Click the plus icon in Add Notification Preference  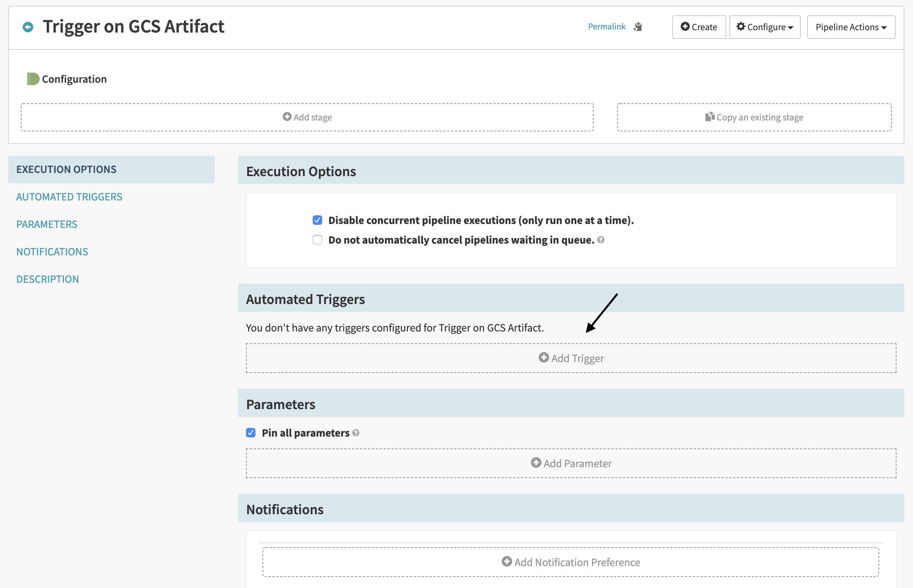pyautogui.click(x=507, y=562)
